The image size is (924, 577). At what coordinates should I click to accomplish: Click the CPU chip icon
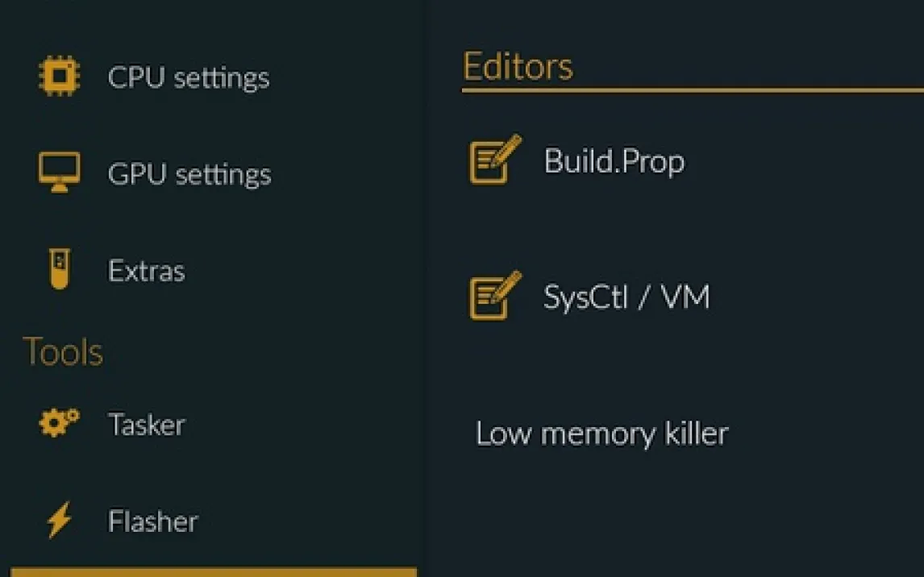59,77
